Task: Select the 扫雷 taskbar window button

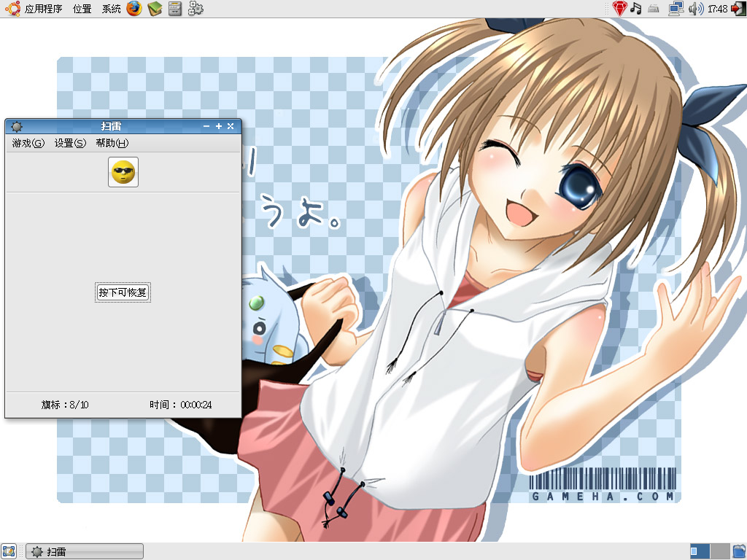Action: (85, 551)
